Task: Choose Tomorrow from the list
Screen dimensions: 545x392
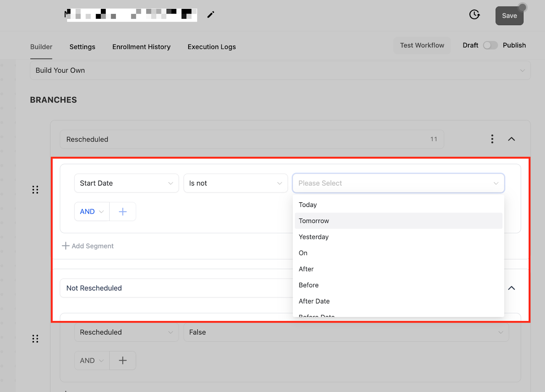Action: point(398,221)
